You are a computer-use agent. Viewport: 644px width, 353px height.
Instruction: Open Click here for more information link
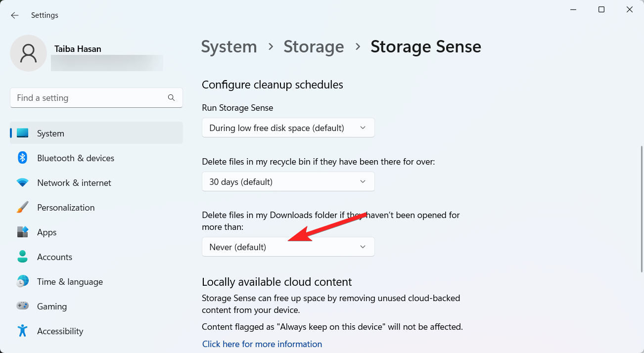click(262, 344)
